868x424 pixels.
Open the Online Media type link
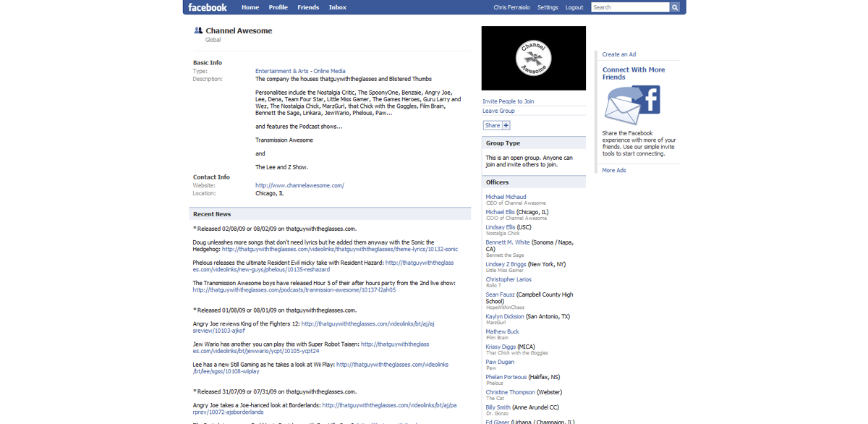coord(329,71)
